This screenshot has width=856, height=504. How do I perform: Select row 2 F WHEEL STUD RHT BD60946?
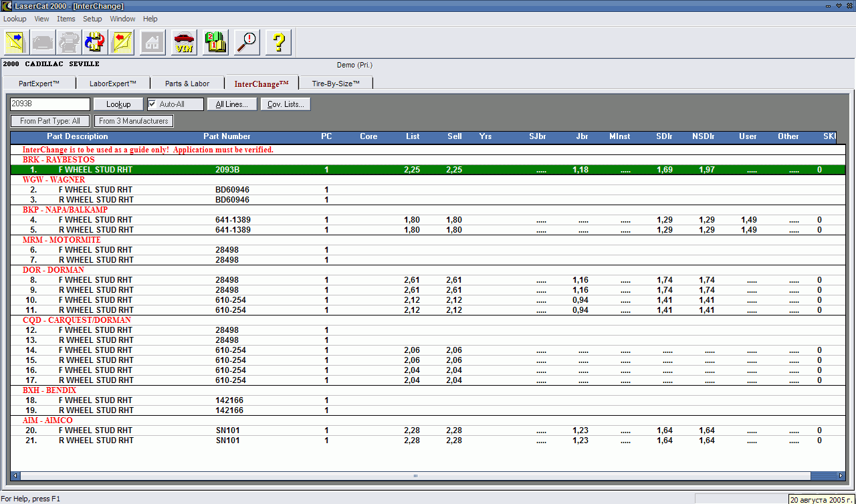428,190
